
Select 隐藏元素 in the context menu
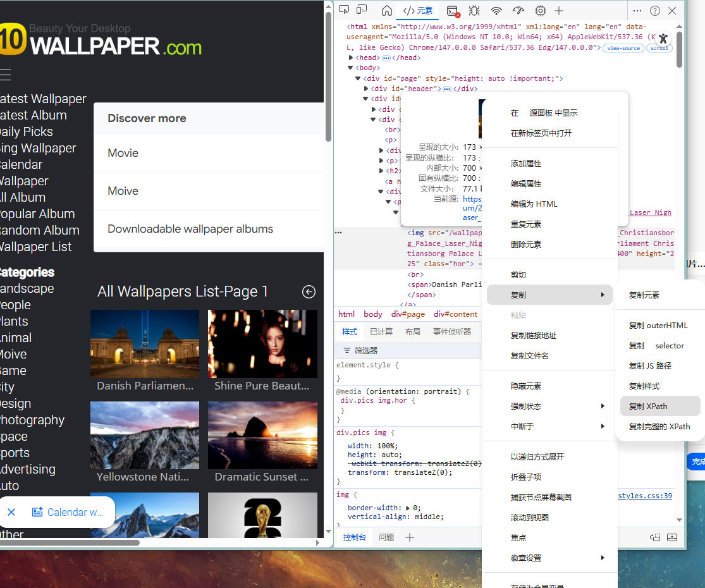tap(549, 386)
